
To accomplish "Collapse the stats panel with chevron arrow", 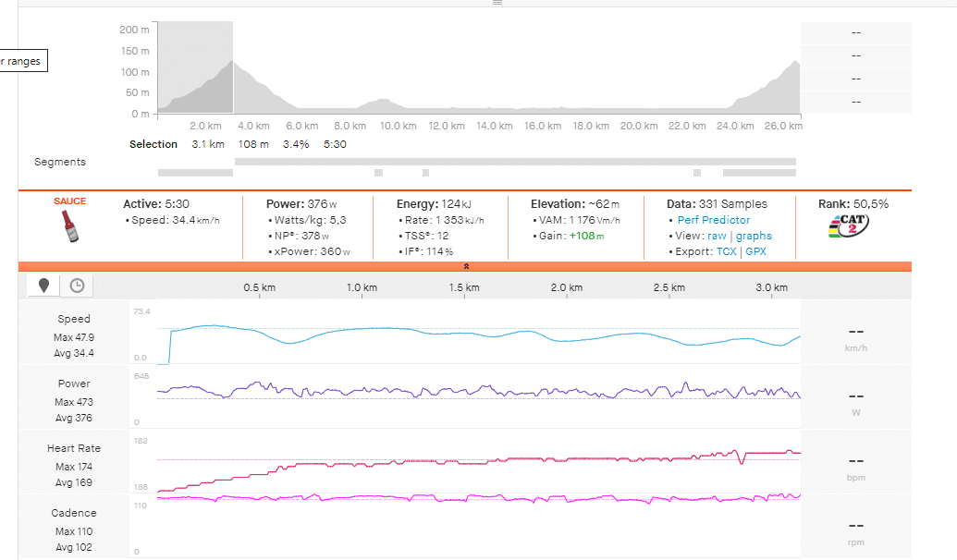I will click(466, 266).
